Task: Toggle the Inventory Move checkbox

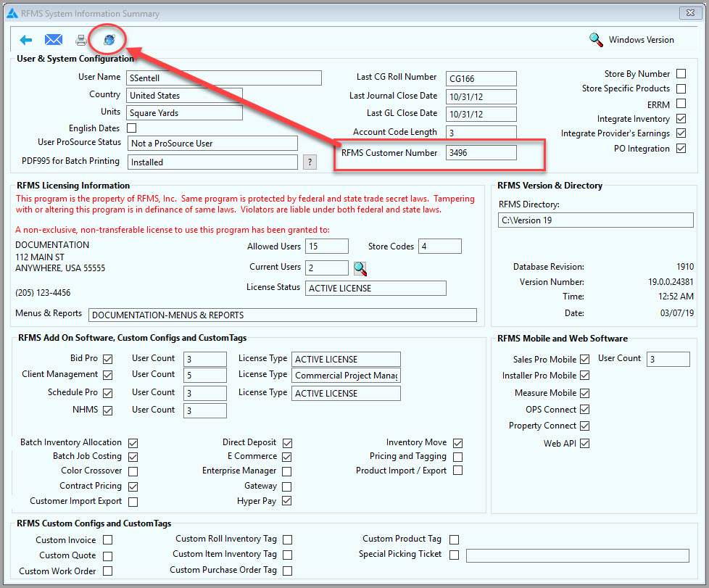Action: click(457, 443)
